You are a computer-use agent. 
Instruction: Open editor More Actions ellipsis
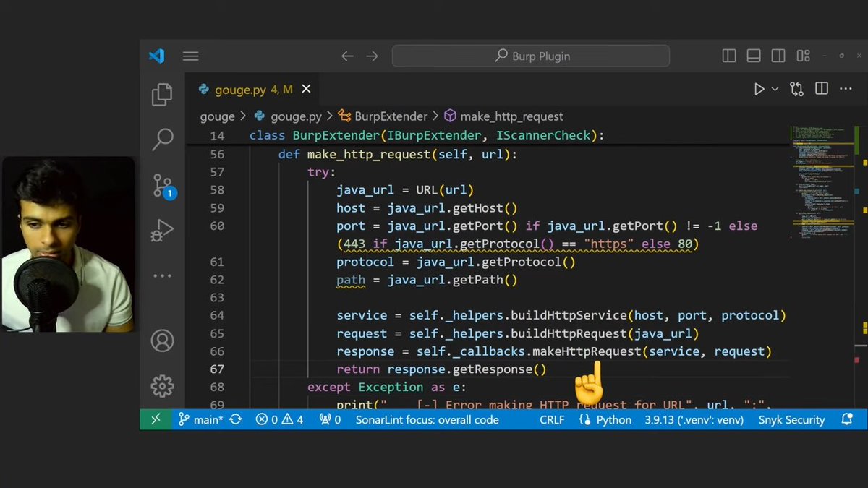pos(845,89)
